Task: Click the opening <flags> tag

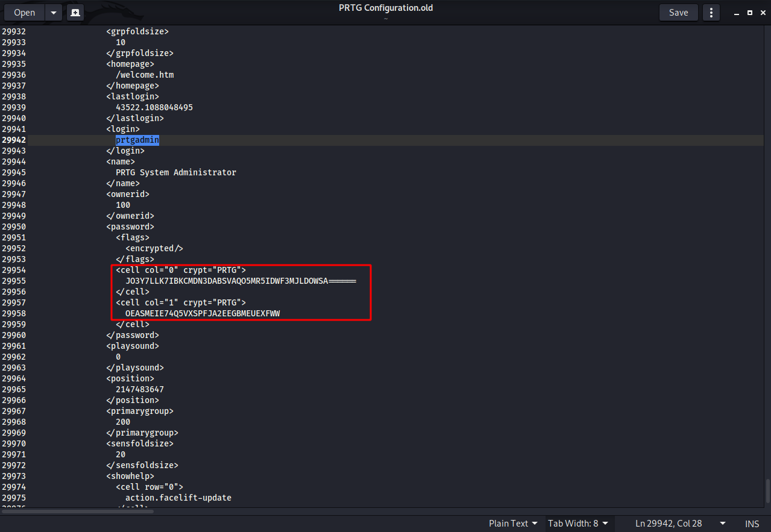Action: click(x=133, y=237)
